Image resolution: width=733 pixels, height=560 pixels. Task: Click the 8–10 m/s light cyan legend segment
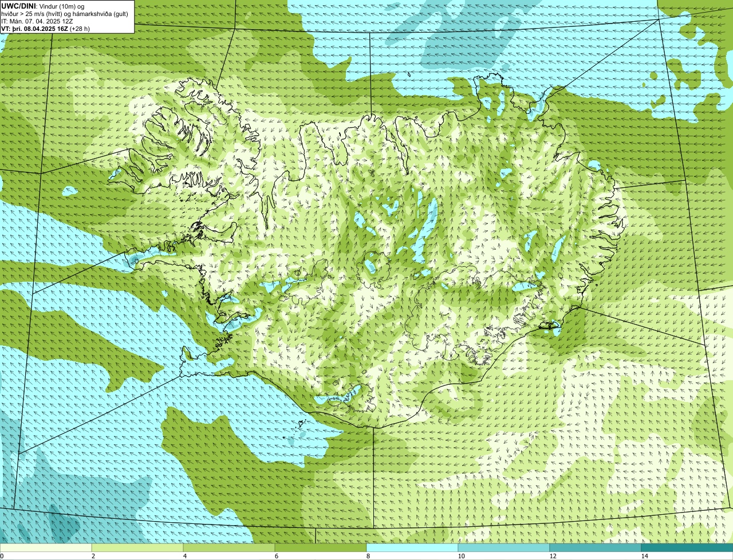[x=412, y=548]
